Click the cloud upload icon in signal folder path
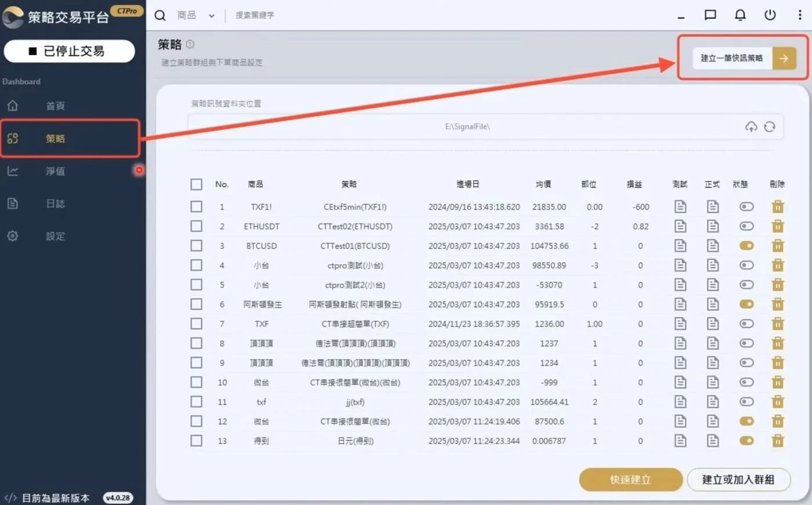The width and height of the screenshot is (812, 505). point(751,127)
